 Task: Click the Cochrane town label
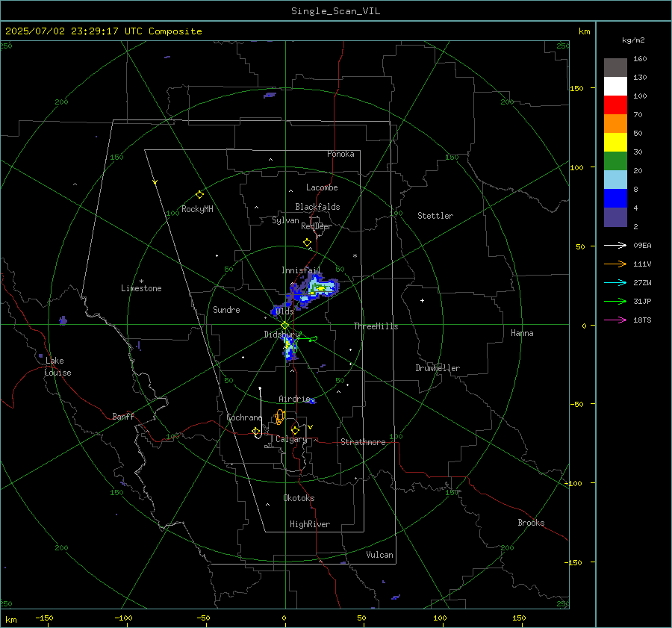tap(244, 417)
